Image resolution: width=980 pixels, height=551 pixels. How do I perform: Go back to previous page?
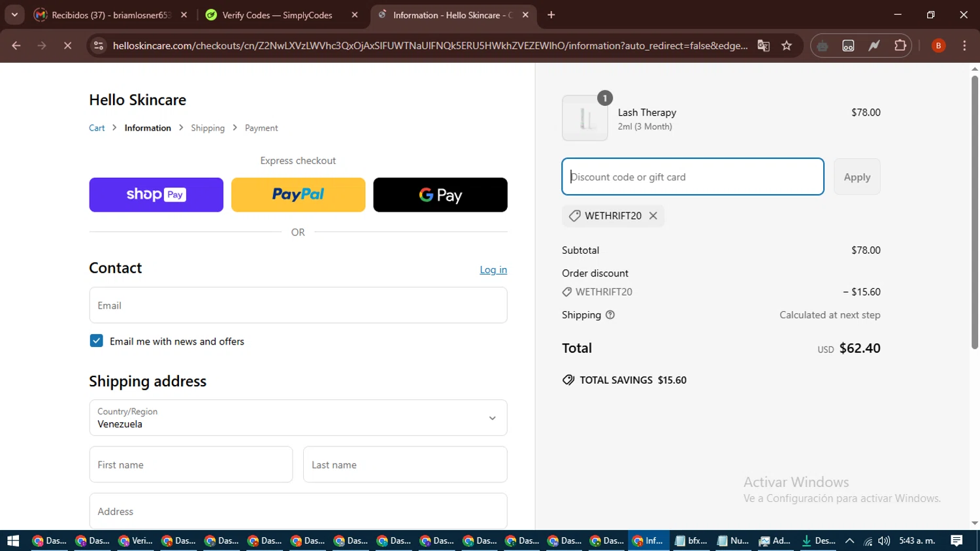(16, 46)
